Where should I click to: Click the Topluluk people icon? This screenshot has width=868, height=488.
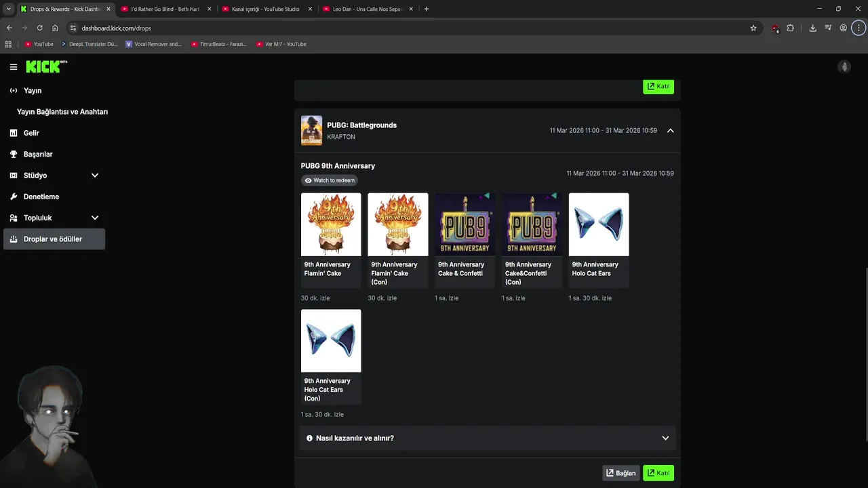click(x=14, y=218)
